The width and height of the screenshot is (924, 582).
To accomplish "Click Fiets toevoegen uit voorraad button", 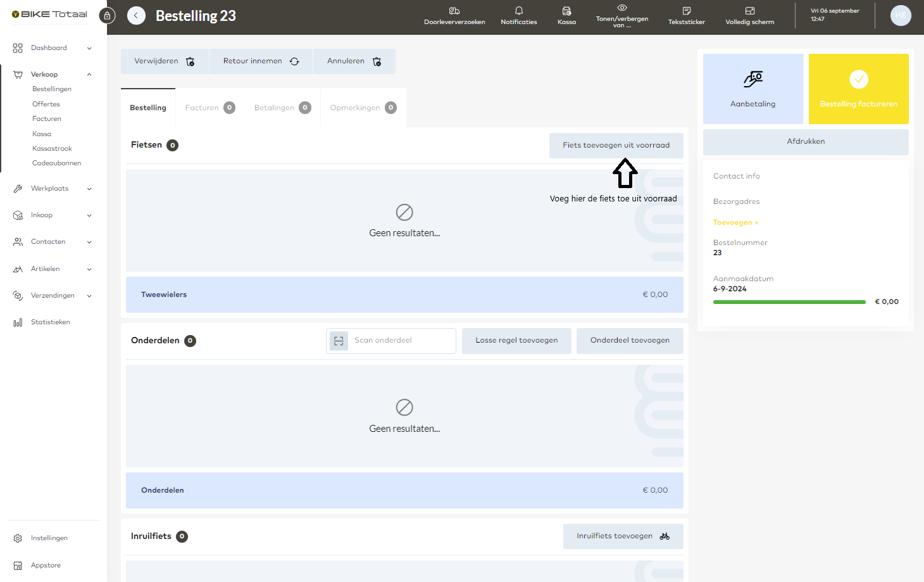I will click(616, 145).
